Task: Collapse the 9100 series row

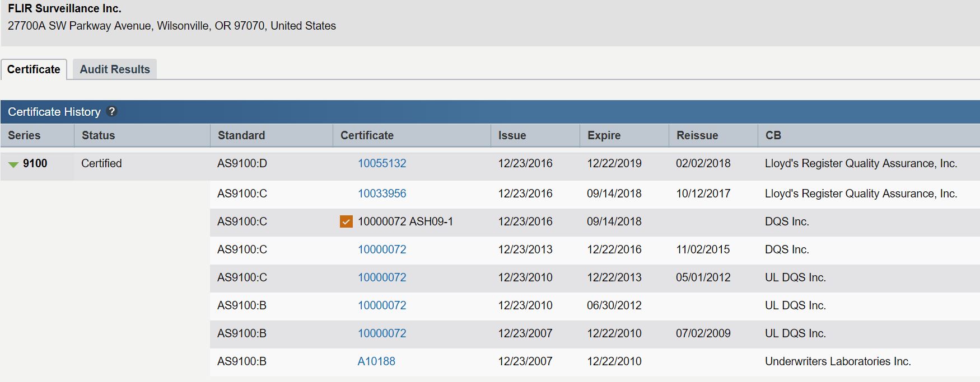Action: 13,164
